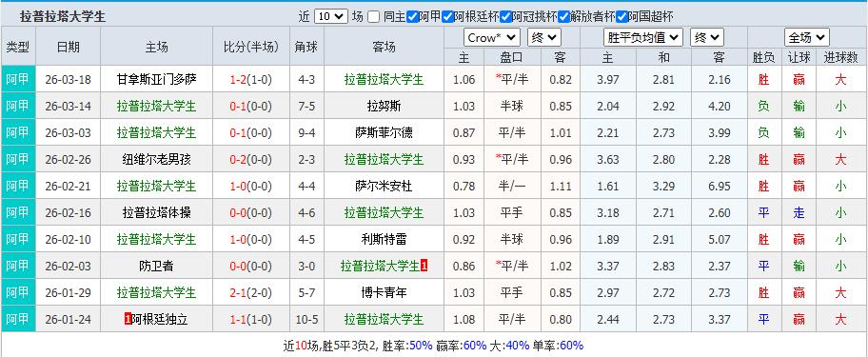Uncheck the 解放者杯 filter checkbox
Viewport: 868px width, 357px height.
pyautogui.click(x=564, y=16)
